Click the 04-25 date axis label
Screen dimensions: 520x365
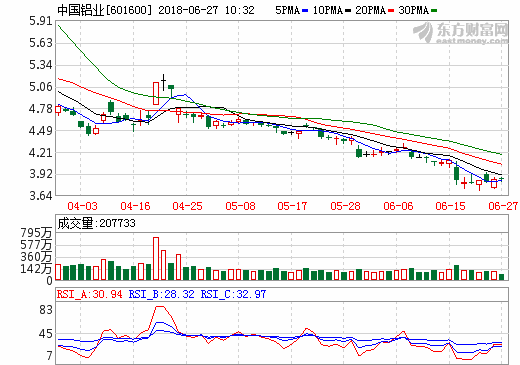[x=187, y=206]
